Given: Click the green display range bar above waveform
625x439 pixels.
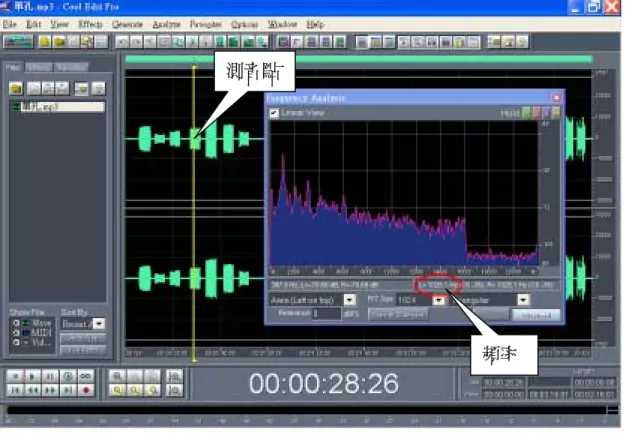Looking at the screenshot, I should (358, 59).
